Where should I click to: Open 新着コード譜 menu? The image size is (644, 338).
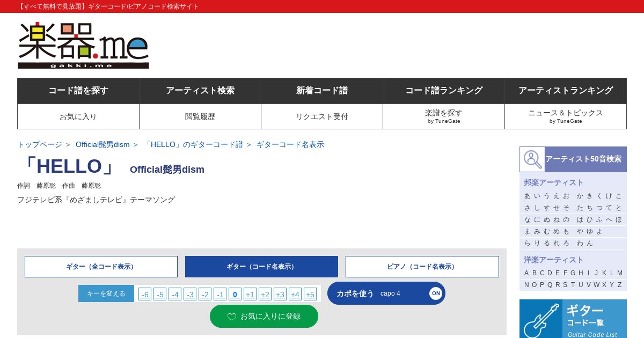tap(322, 91)
